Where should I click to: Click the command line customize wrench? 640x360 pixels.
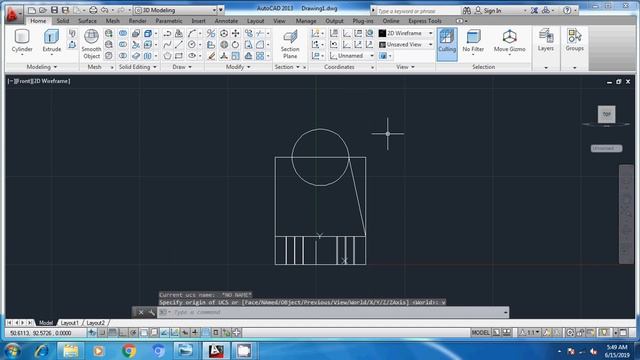pos(151,312)
